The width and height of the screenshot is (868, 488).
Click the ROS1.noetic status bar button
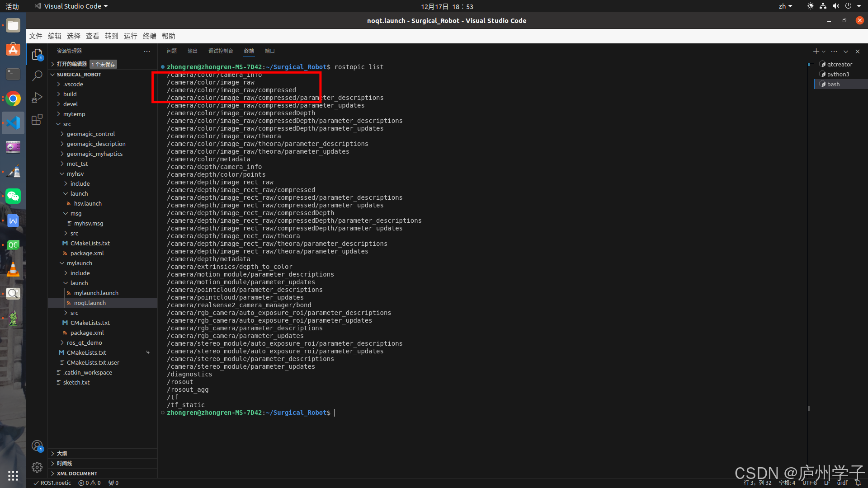point(52,483)
